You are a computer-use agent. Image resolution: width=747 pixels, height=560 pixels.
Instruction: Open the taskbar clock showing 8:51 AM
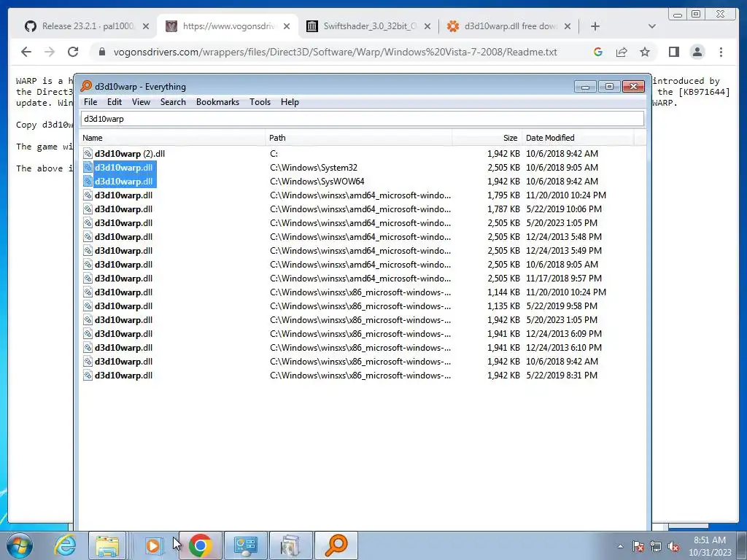click(709, 546)
